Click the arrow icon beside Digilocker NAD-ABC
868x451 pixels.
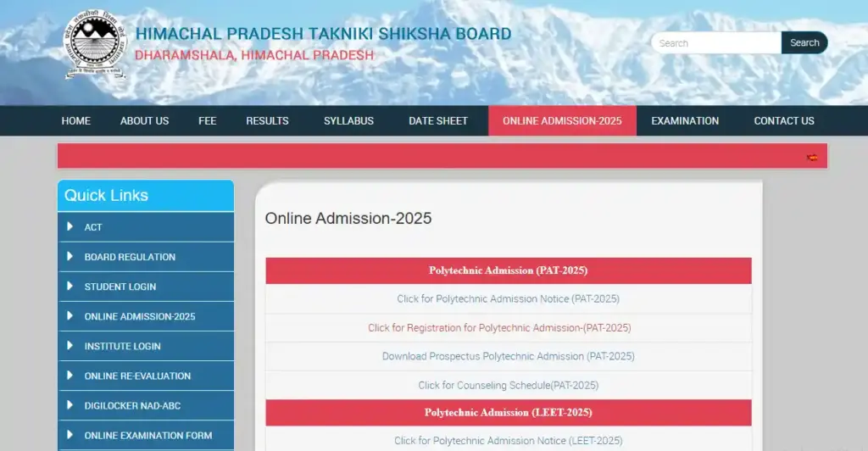70,404
